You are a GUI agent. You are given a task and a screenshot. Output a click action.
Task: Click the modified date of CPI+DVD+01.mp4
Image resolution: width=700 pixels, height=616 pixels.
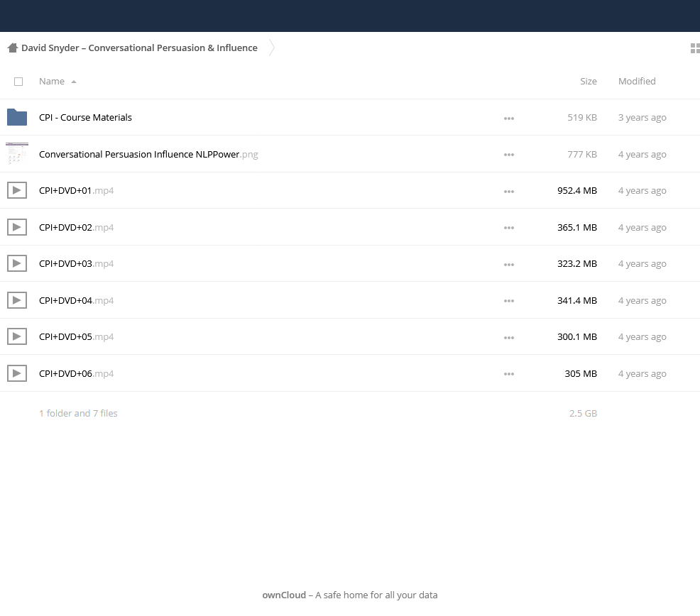click(x=642, y=191)
